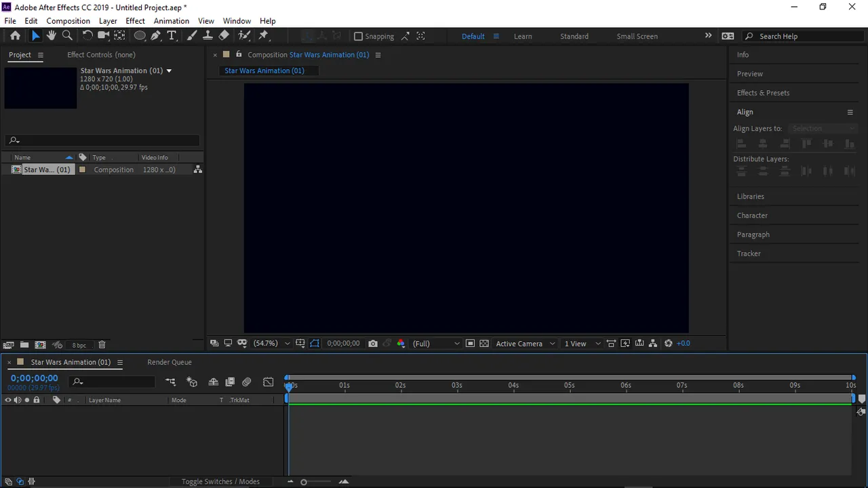The image size is (868, 488).
Task: Open grid and guide options dropdown
Action: 300,344
